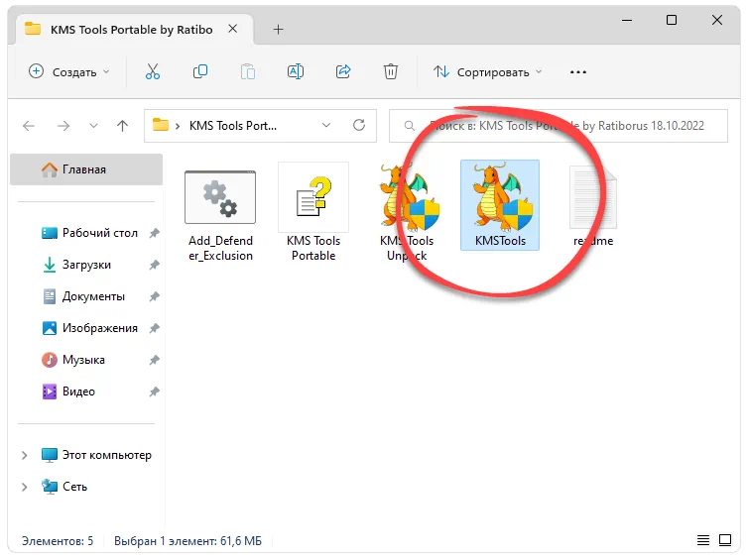Open Рабочий стол in the sidebar

[x=90, y=233]
